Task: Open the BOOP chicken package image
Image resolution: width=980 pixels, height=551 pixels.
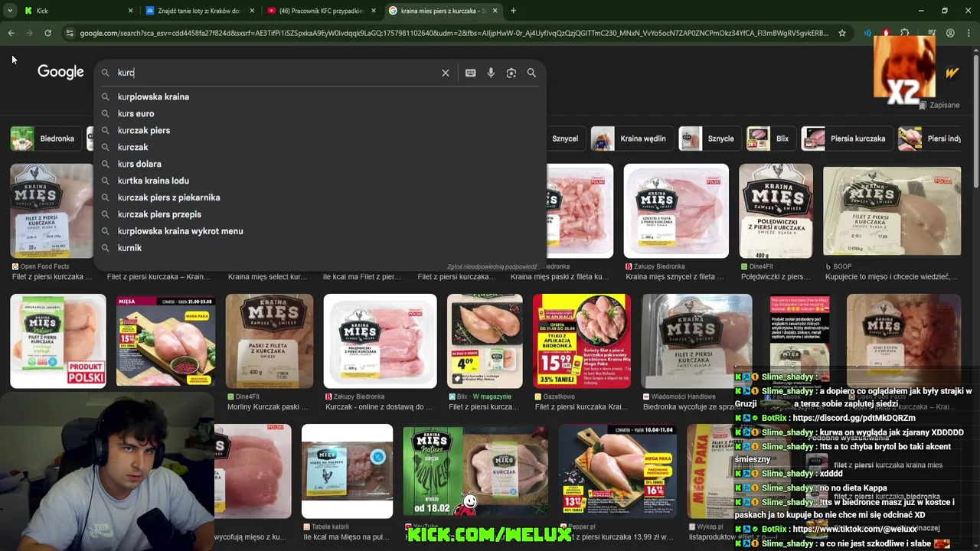Action: [892, 210]
